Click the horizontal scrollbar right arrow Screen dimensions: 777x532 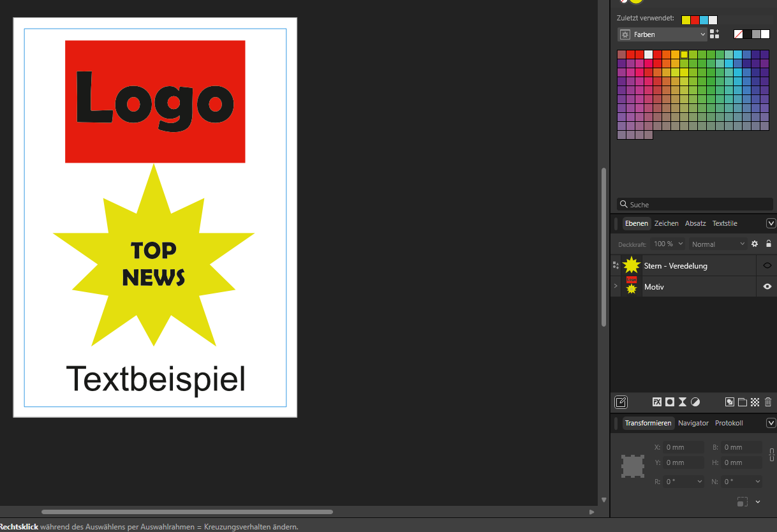point(591,512)
